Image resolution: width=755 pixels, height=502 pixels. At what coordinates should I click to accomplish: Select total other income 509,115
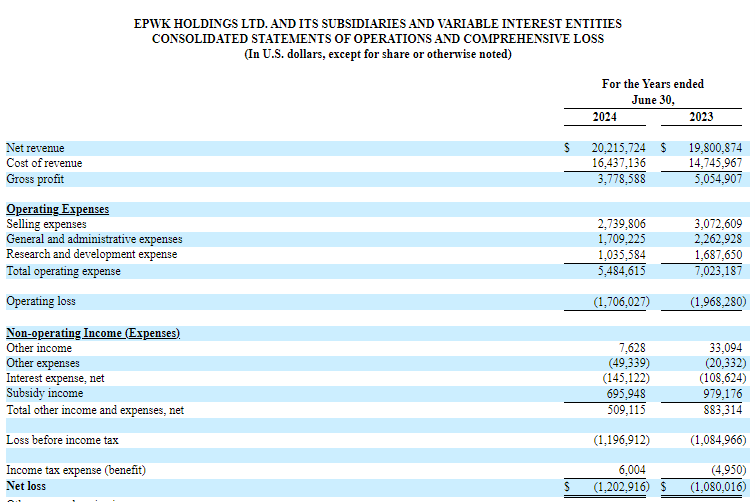click(626, 410)
